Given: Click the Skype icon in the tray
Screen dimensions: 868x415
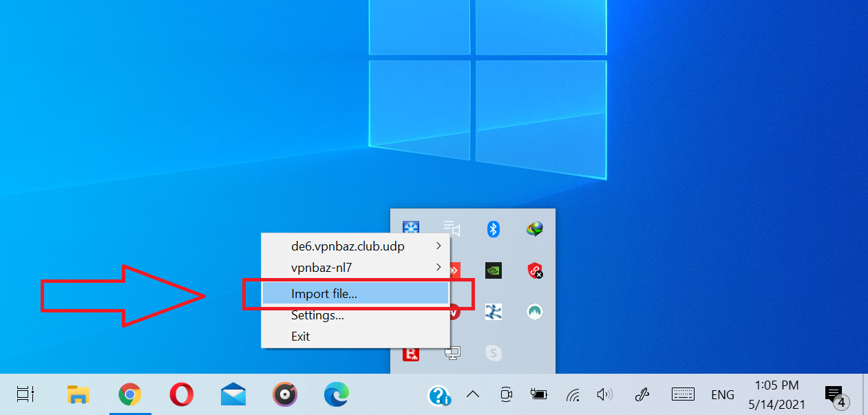Looking at the screenshot, I should (x=493, y=353).
